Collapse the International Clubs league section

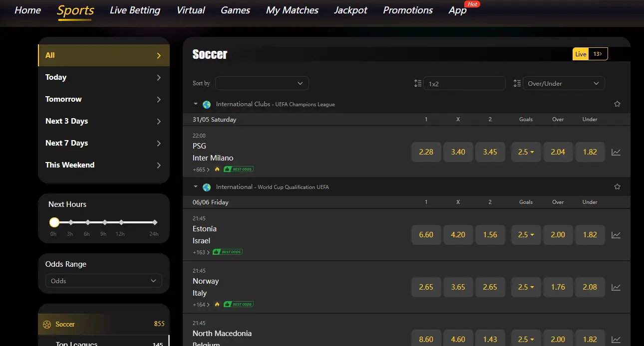coord(196,104)
